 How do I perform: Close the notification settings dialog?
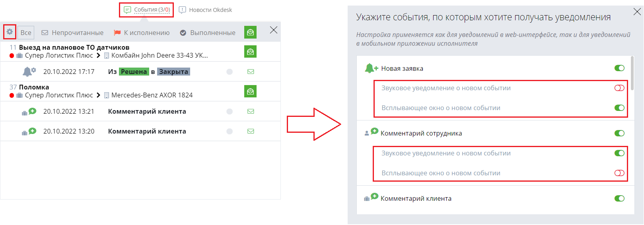pyautogui.click(x=637, y=12)
